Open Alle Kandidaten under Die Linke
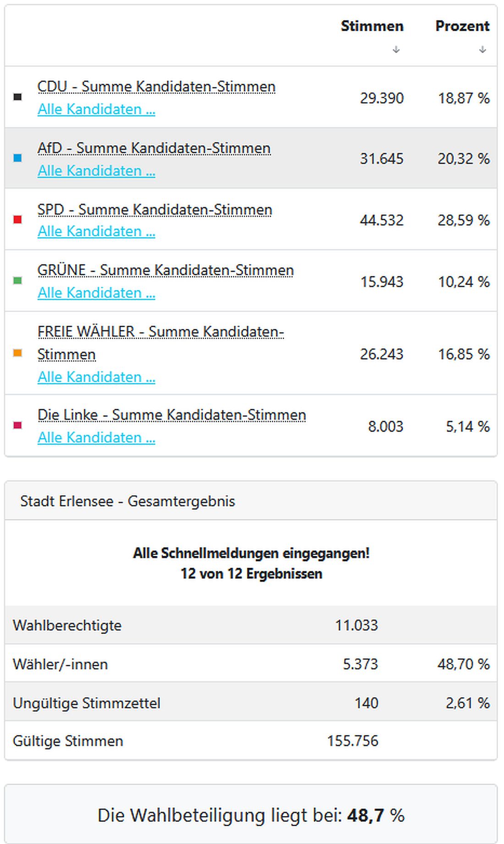Image resolution: width=504 pixels, height=844 pixels. click(96, 437)
